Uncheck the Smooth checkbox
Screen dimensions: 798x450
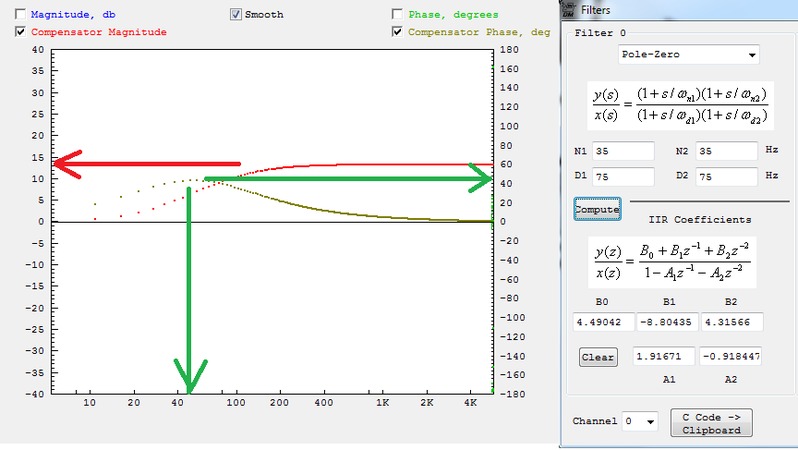tap(236, 15)
